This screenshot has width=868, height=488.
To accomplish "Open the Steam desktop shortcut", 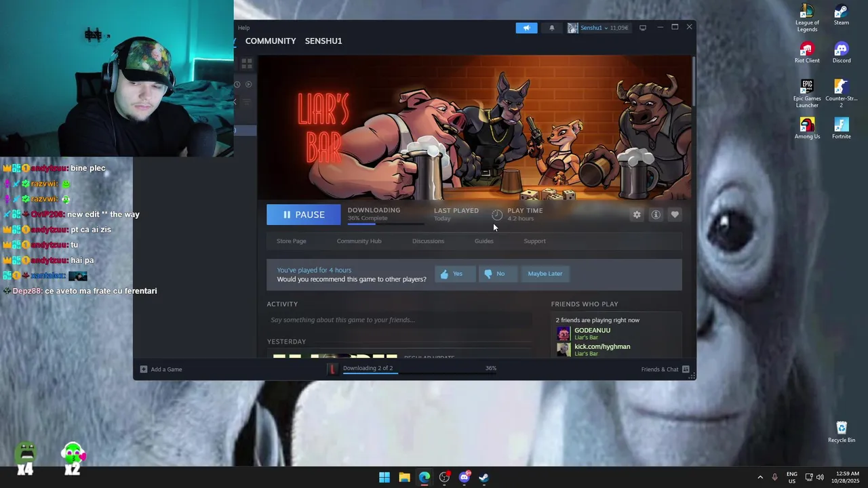I will coord(842,15).
